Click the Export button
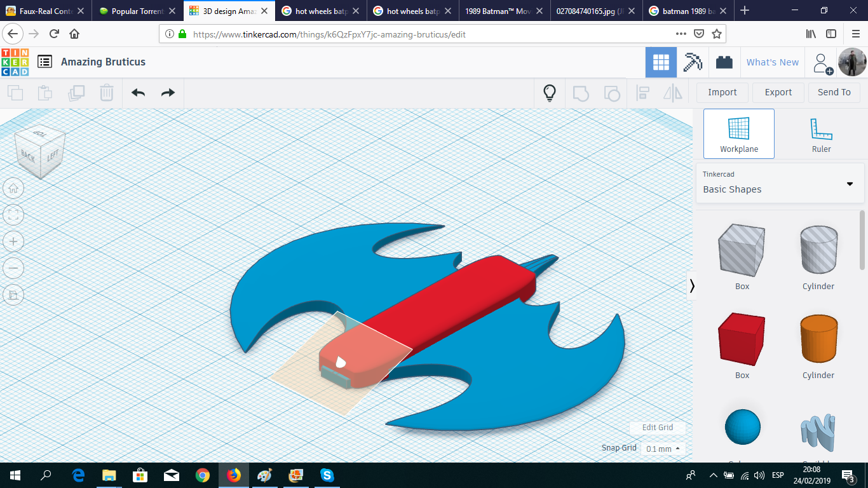868x488 pixels. click(x=778, y=93)
